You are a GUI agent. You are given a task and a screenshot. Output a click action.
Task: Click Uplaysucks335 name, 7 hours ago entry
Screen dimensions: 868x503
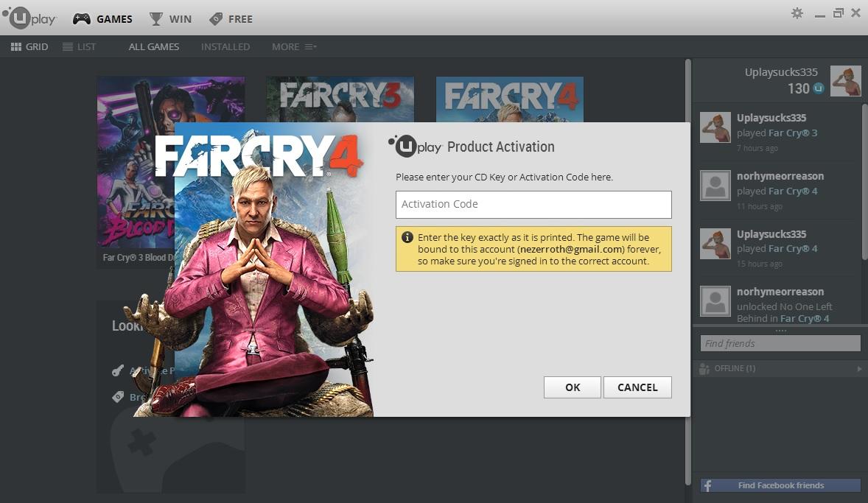(771, 118)
